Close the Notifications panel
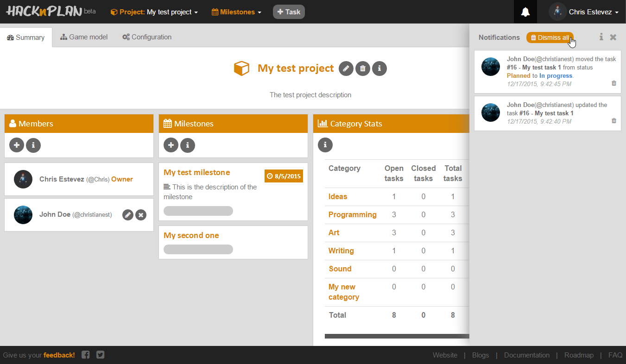The image size is (626, 364). click(x=613, y=38)
